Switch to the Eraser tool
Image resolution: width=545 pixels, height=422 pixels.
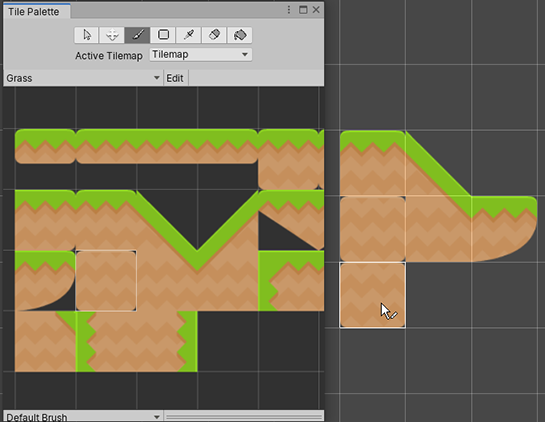pos(214,35)
